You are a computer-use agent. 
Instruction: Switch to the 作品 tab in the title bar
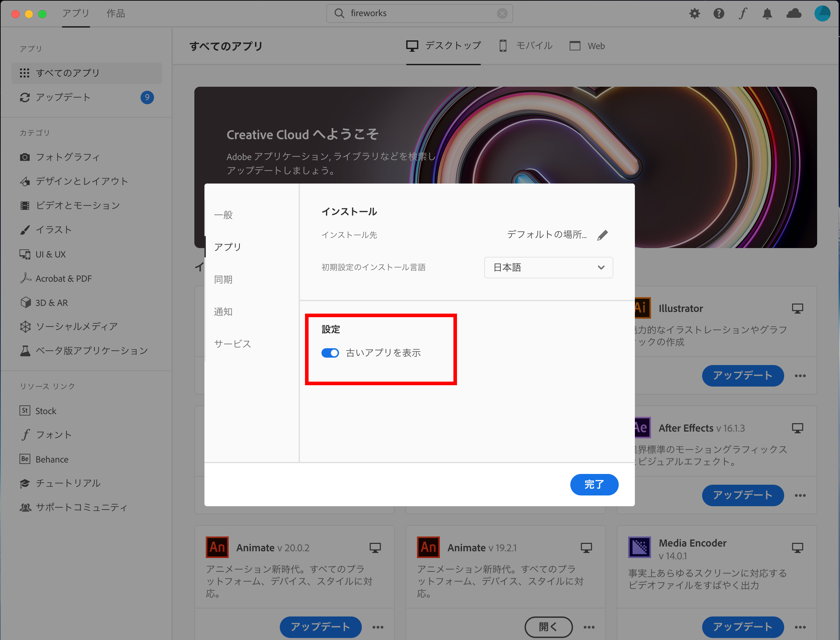[x=115, y=13]
